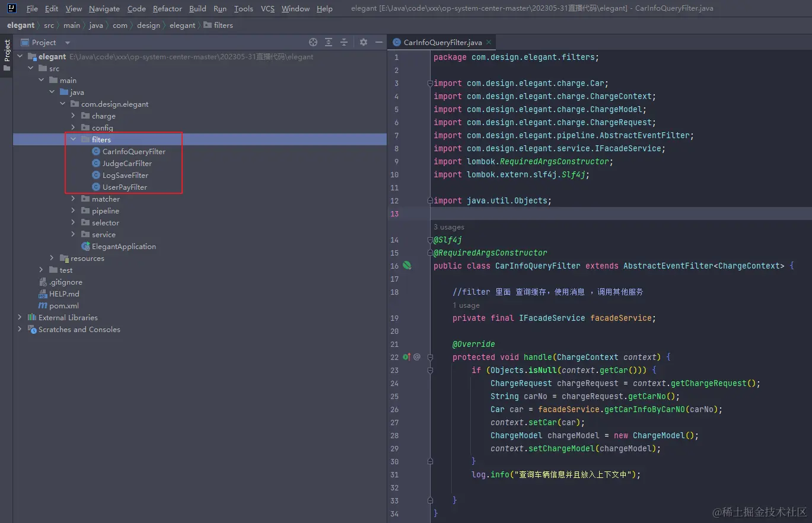This screenshot has height=523, width=812.
Task: Collapse the src folder
Action: click(30, 68)
